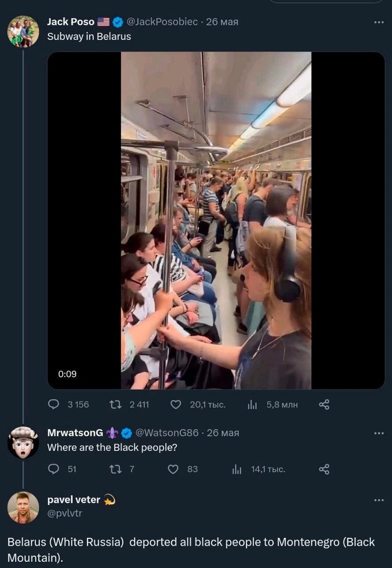Open MrwatsonG's avatar
This screenshot has height=568, width=392.
pyautogui.click(x=23, y=443)
